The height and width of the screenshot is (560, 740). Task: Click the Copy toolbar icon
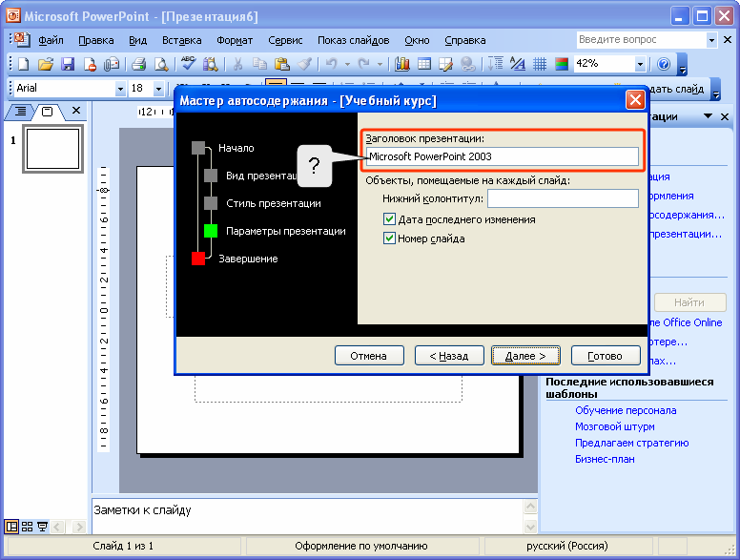pyautogui.click(x=259, y=64)
